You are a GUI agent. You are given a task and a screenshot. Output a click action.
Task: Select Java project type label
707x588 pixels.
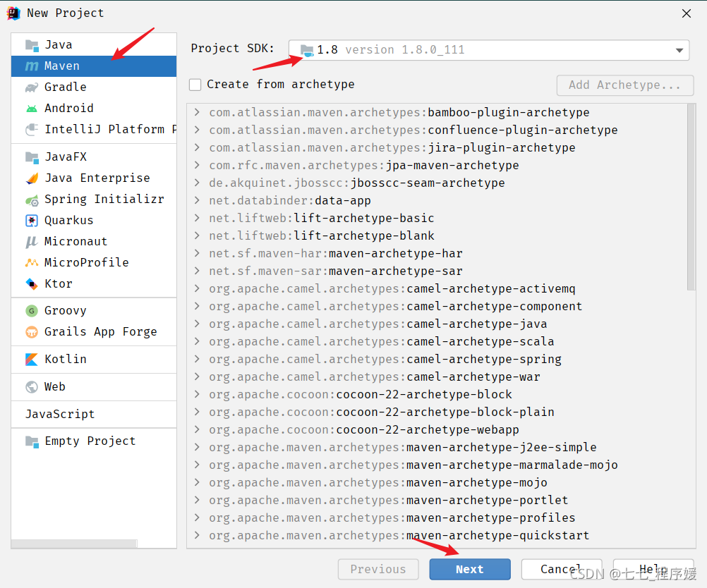59,45
